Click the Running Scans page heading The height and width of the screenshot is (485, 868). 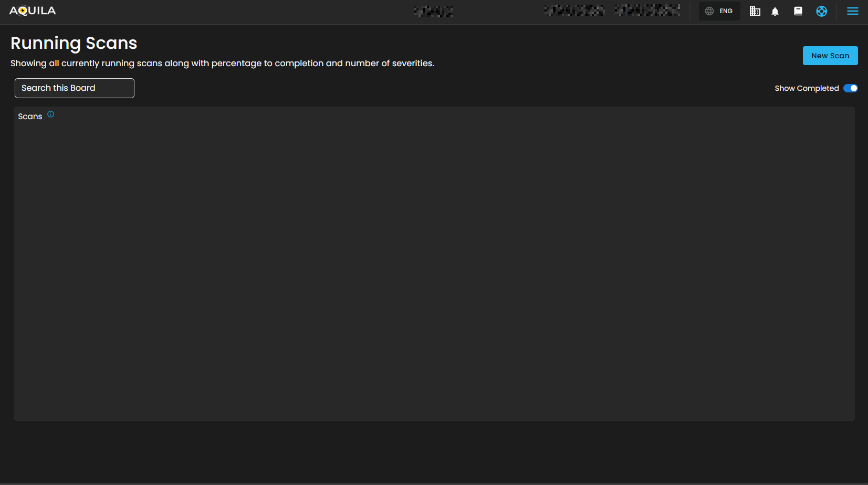click(74, 43)
